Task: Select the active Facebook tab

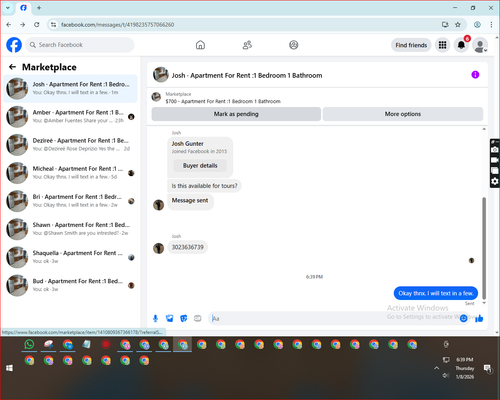Action: tap(23, 8)
